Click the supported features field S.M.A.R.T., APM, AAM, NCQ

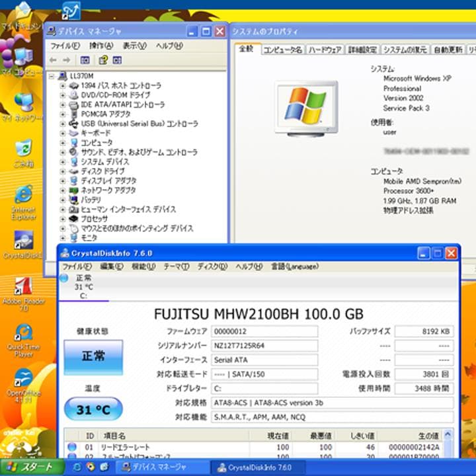[x=333, y=416]
